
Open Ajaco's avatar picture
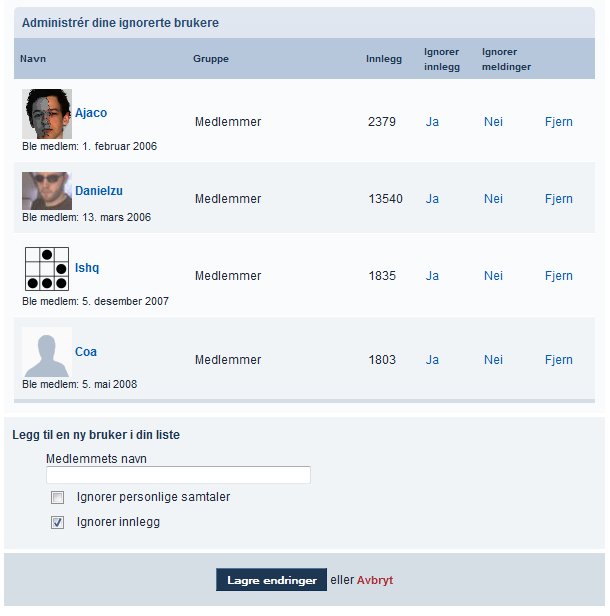click(47, 114)
